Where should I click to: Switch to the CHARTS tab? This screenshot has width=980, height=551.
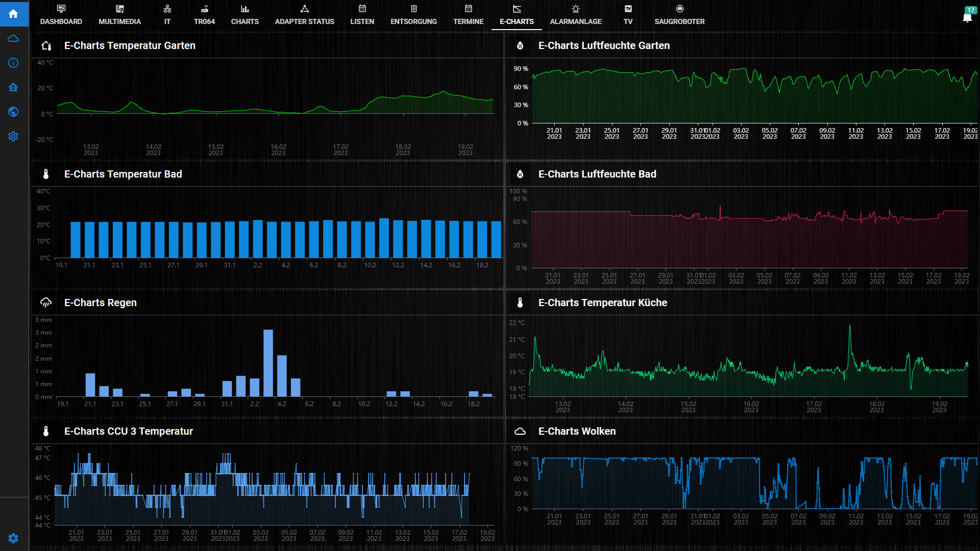coord(245,21)
